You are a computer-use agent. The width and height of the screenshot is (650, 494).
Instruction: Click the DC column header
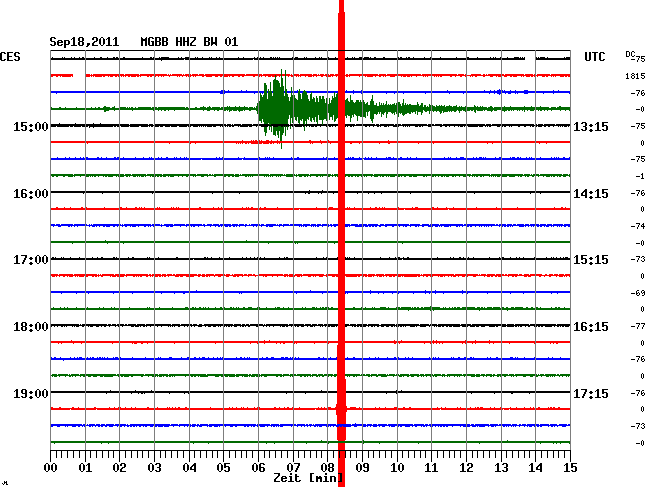(x=630, y=54)
